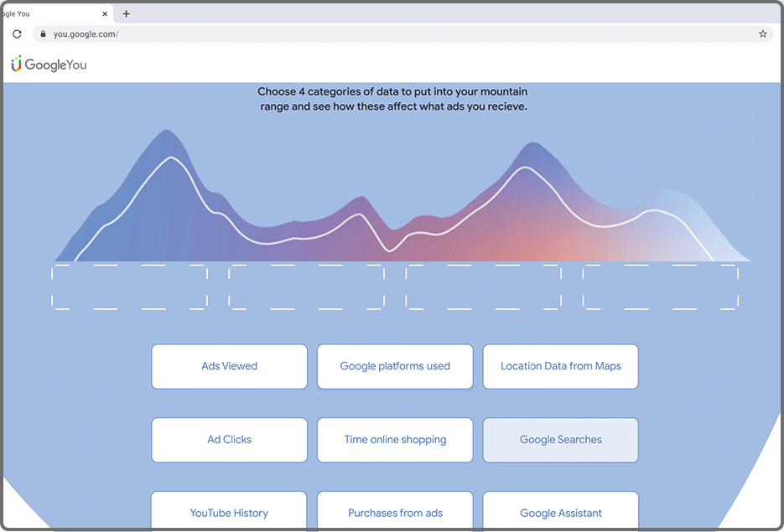Click the last empty dashed slot
The width and height of the screenshot is (784, 532).
[660, 287]
